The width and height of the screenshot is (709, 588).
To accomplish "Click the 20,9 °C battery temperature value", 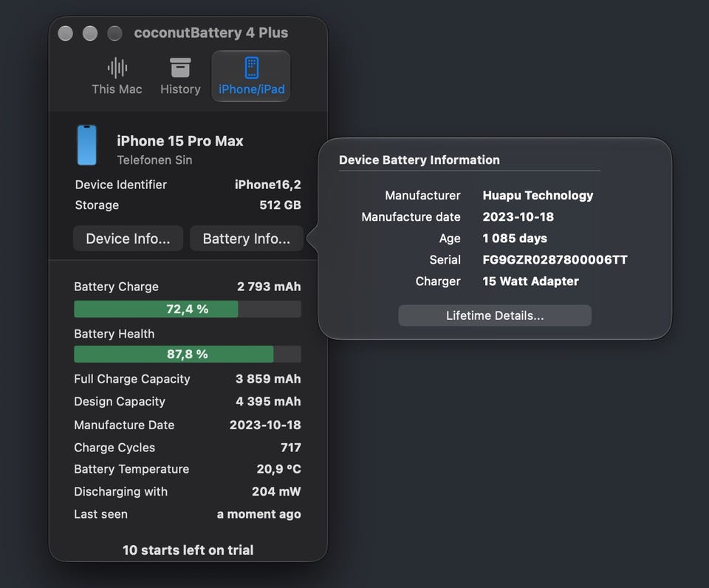I will coord(279,469).
